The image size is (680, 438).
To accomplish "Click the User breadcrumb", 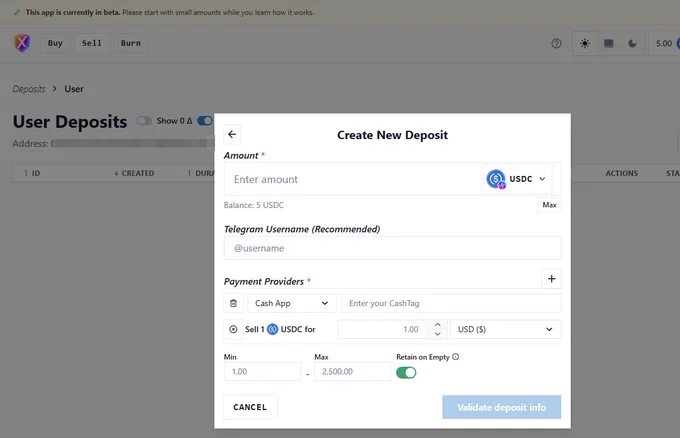I will pyautogui.click(x=74, y=89).
